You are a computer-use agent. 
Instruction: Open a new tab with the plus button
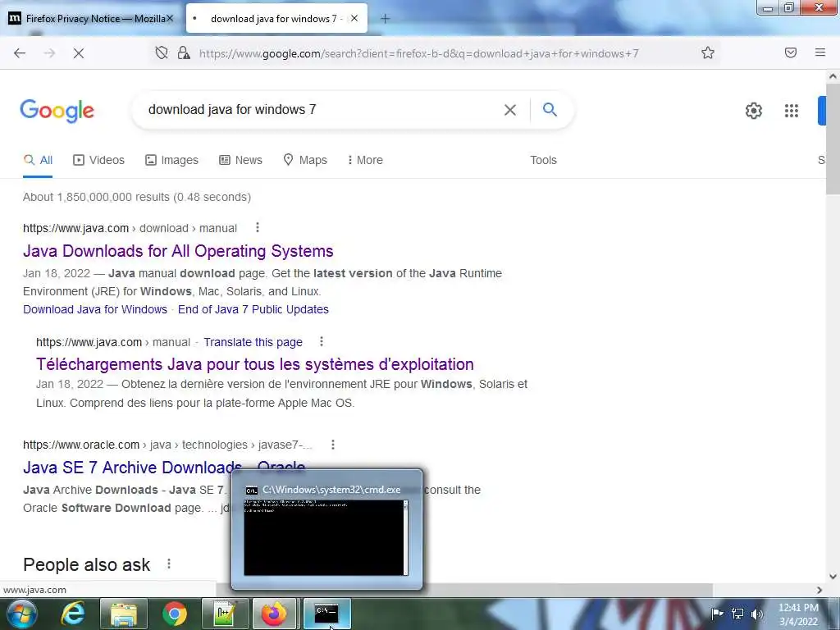point(385,19)
